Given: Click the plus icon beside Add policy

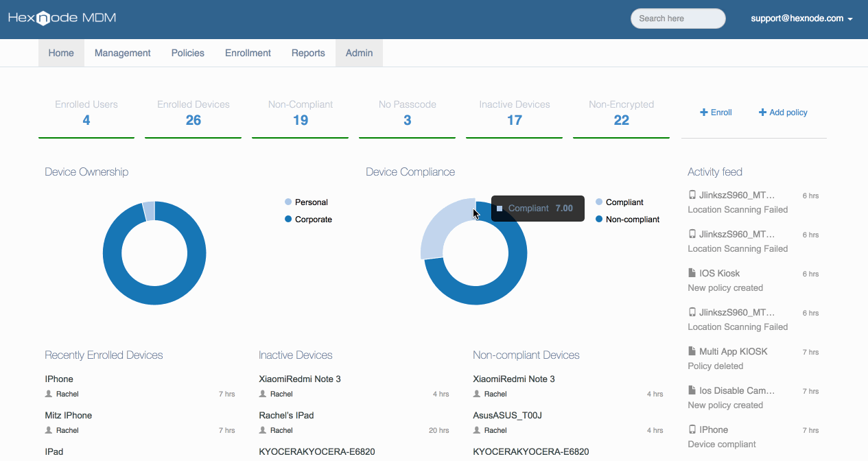Looking at the screenshot, I should pyautogui.click(x=762, y=113).
